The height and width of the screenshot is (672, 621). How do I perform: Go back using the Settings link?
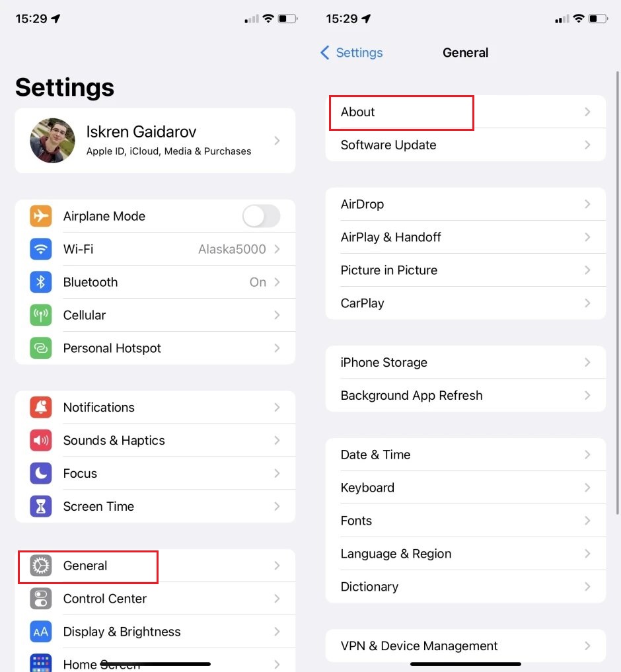tap(351, 53)
